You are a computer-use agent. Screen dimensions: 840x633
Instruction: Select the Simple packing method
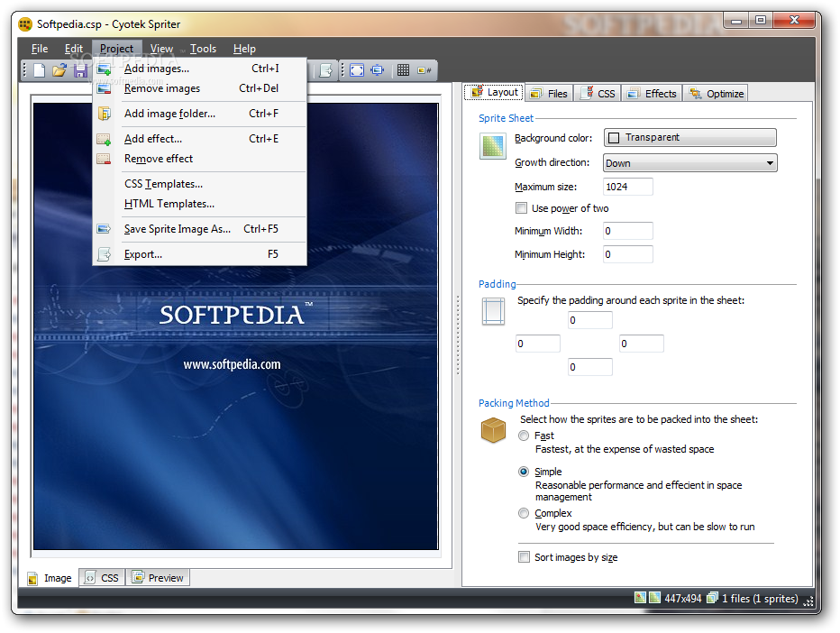coord(524,472)
